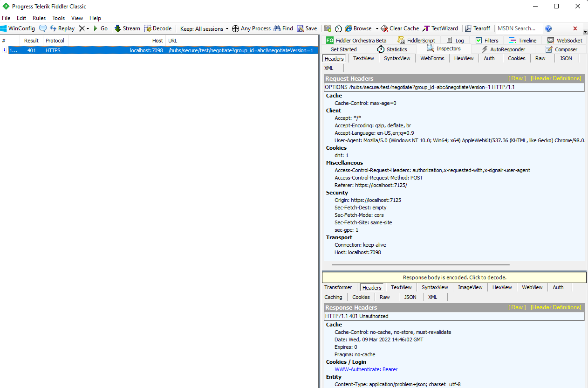Click Any Process target picker
Image resolution: width=588 pixels, height=388 pixels.
point(251,28)
